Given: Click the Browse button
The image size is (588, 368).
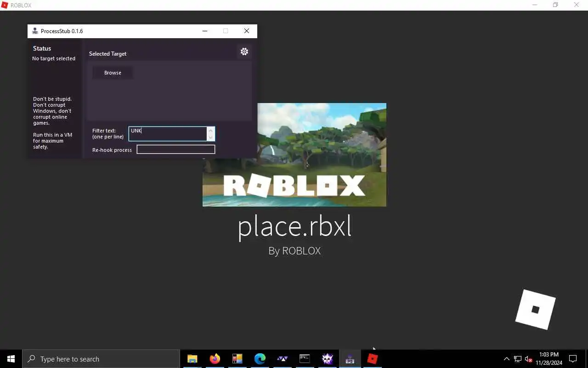Looking at the screenshot, I should click(x=113, y=73).
